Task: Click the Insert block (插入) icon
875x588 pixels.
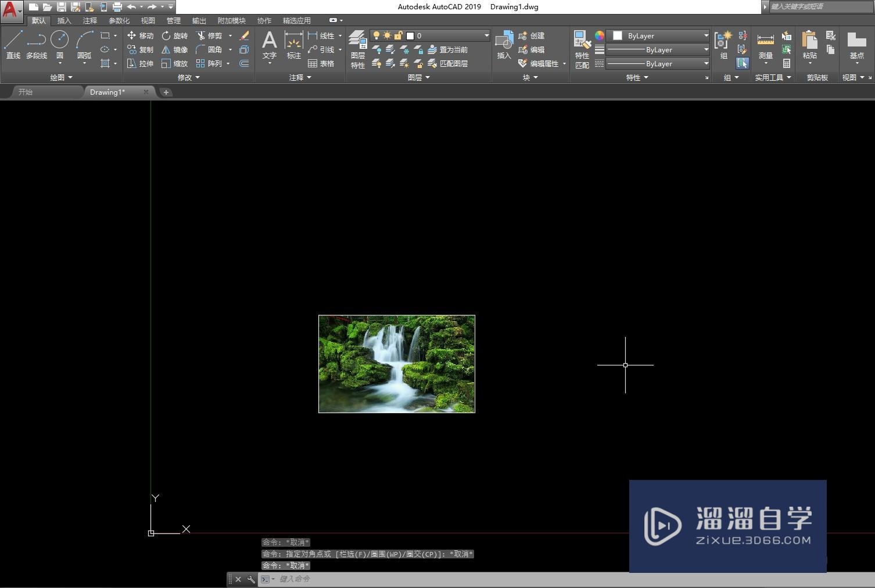Action: click(504, 45)
